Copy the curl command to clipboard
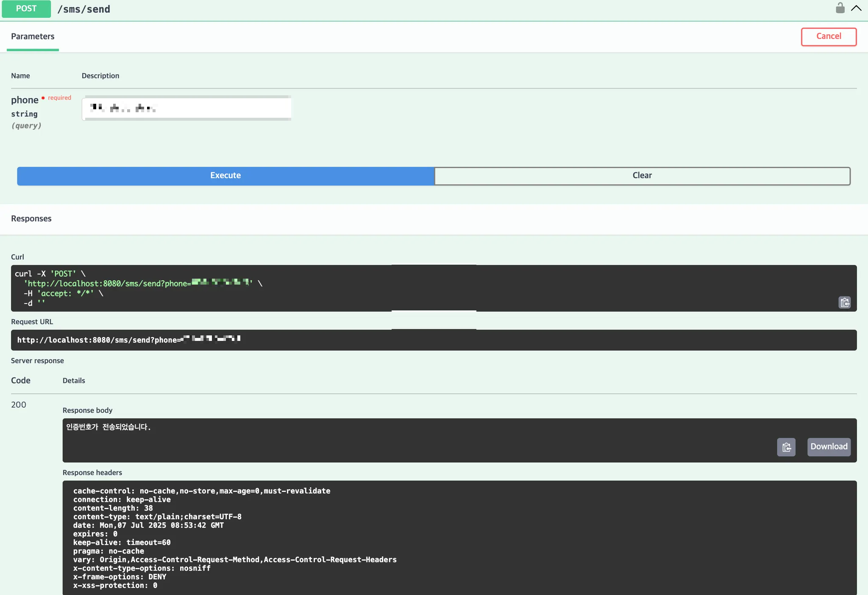The width and height of the screenshot is (868, 595). pyautogui.click(x=844, y=302)
